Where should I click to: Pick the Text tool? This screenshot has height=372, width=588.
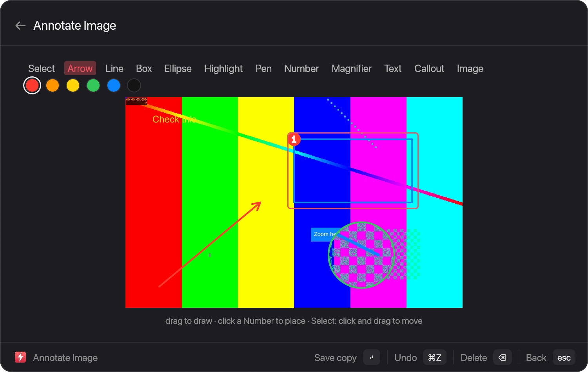coord(393,69)
